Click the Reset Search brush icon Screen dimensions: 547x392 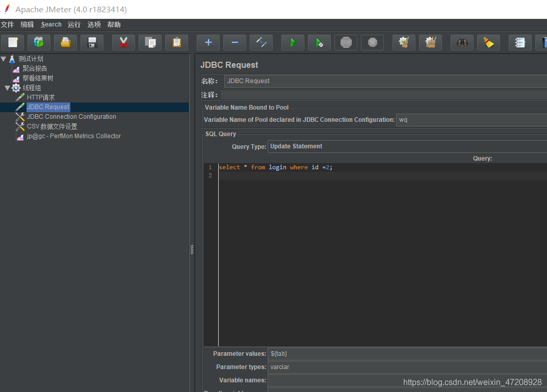point(488,42)
